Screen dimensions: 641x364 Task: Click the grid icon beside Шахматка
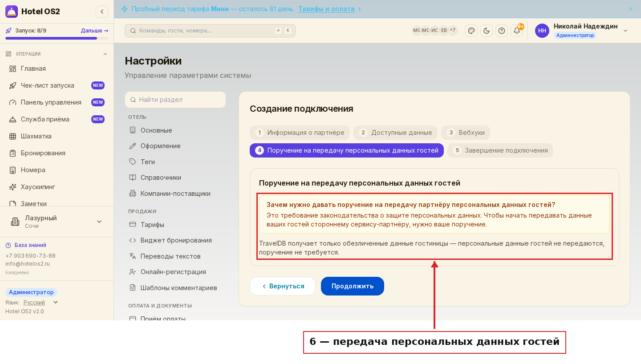point(13,136)
